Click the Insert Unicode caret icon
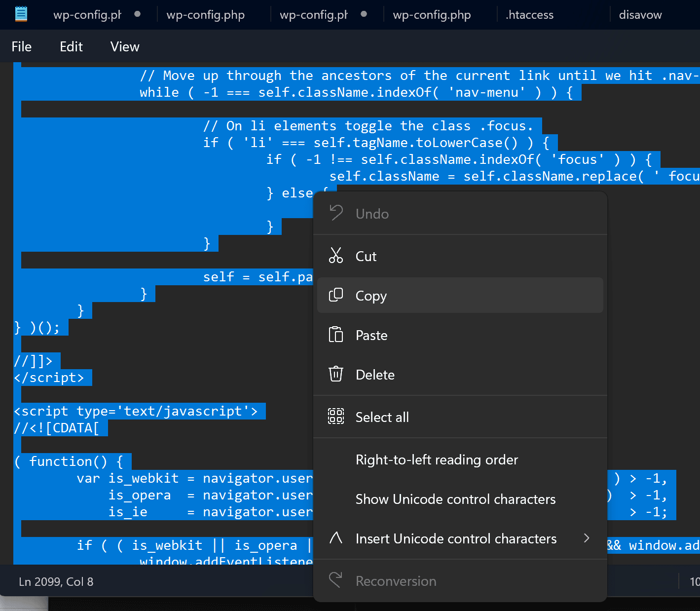This screenshot has width=700, height=611. tap(336, 538)
